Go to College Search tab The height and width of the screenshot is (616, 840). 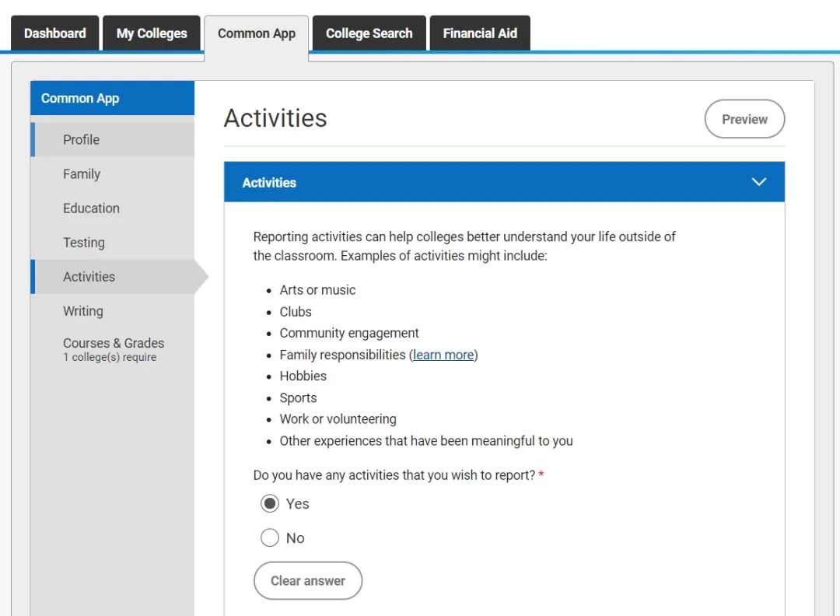(x=369, y=33)
